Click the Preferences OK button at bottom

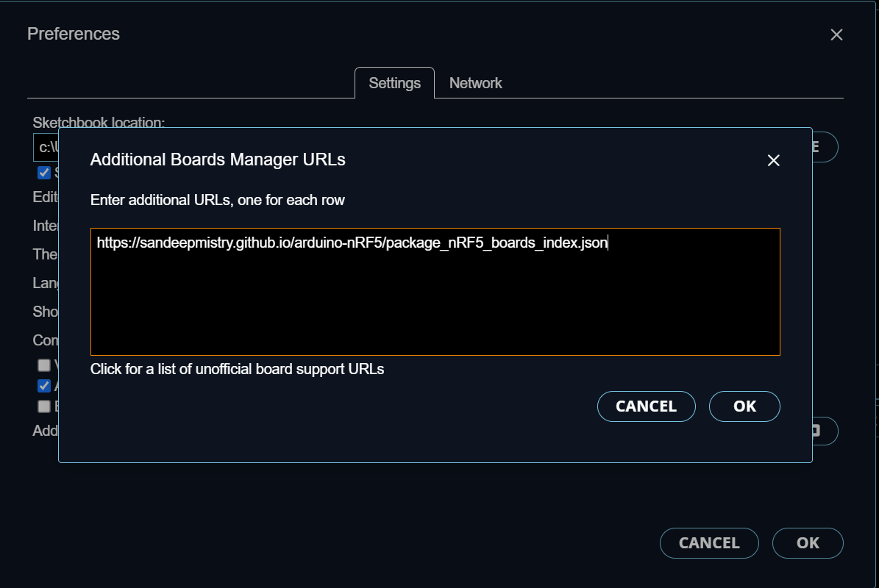click(x=808, y=542)
